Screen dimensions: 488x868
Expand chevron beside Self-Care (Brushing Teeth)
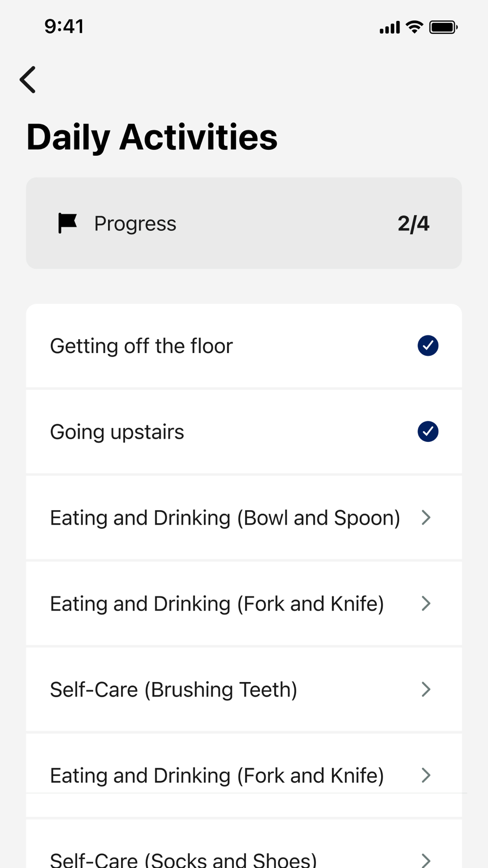click(x=426, y=689)
